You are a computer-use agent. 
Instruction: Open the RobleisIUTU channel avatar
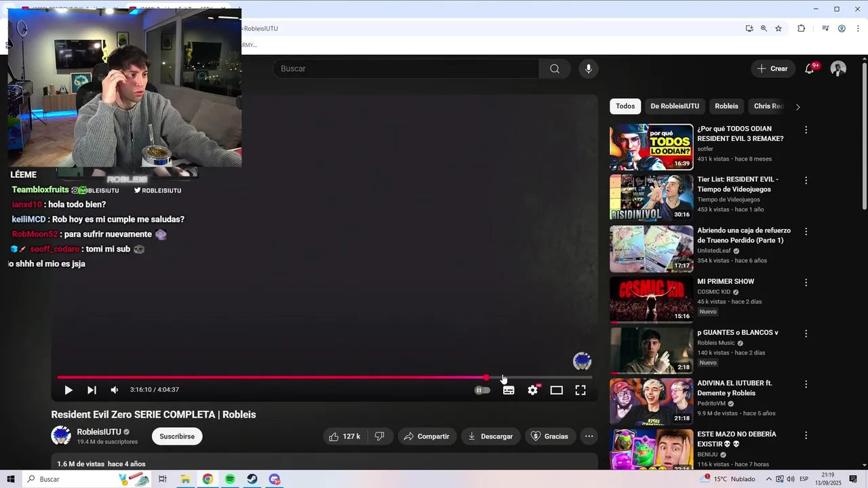pos(61,436)
